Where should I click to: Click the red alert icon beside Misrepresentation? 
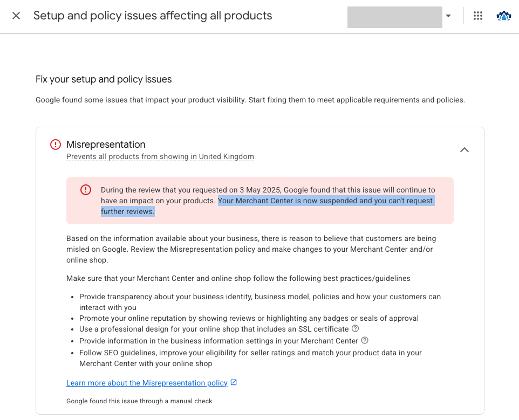(54, 144)
